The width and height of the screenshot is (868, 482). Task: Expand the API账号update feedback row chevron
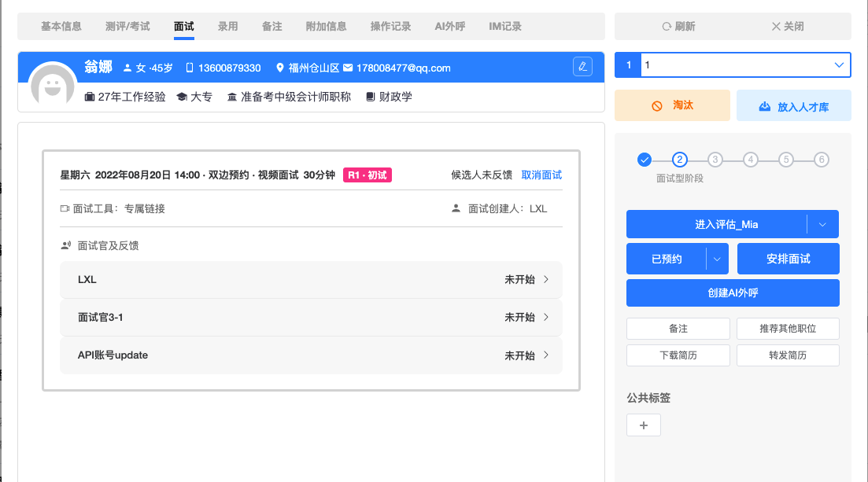click(x=546, y=355)
